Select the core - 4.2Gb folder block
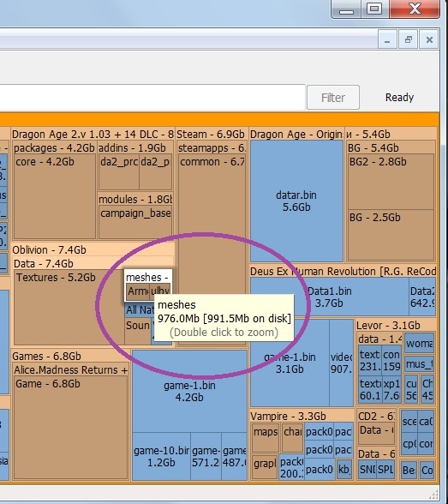448x504 pixels. (x=55, y=196)
